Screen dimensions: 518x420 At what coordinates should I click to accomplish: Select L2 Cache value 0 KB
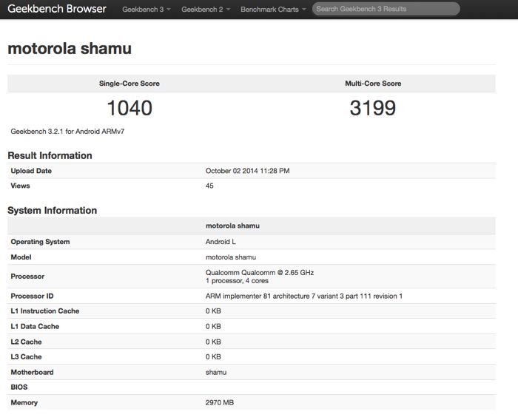pyautogui.click(x=213, y=342)
